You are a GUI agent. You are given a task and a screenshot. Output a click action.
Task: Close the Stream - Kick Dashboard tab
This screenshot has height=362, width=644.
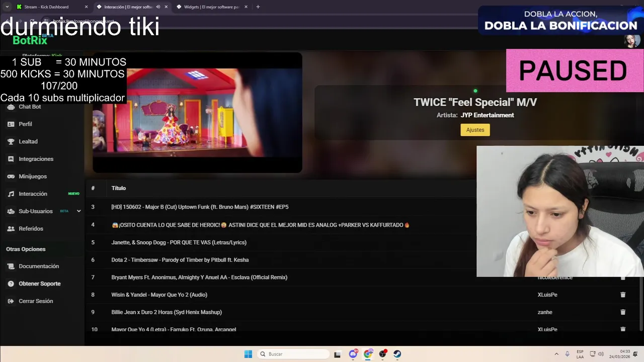tap(86, 7)
